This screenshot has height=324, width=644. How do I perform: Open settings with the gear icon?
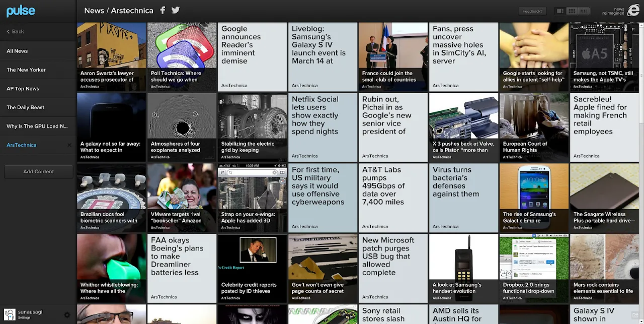click(x=67, y=315)
